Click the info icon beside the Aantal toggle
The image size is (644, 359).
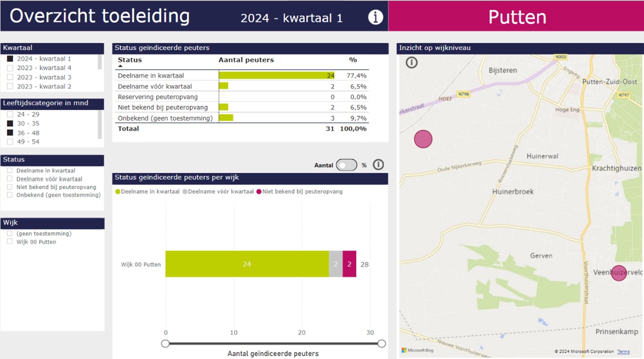pyautogui.click(x=379, y=165)
